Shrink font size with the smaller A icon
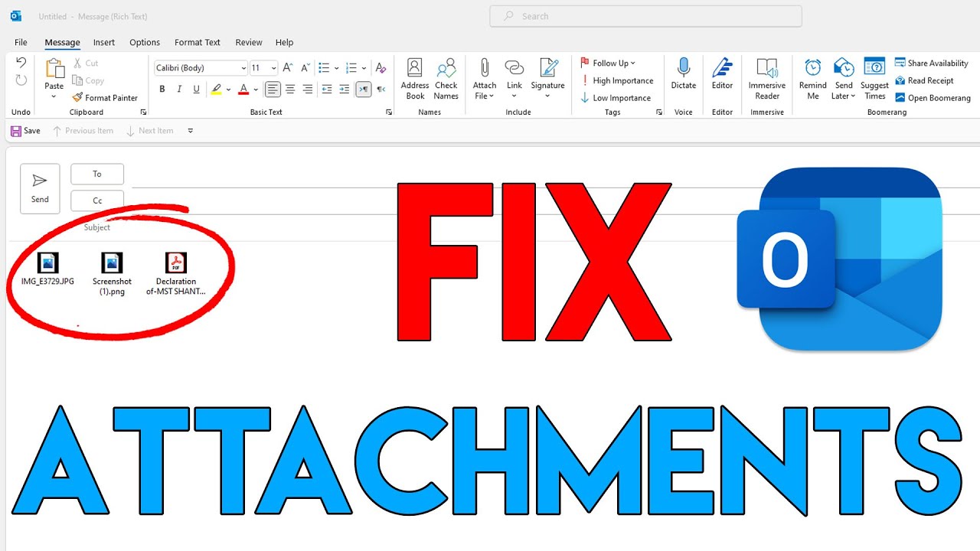Viewport: 980px width, 551px height. click(x=305, y=68)
